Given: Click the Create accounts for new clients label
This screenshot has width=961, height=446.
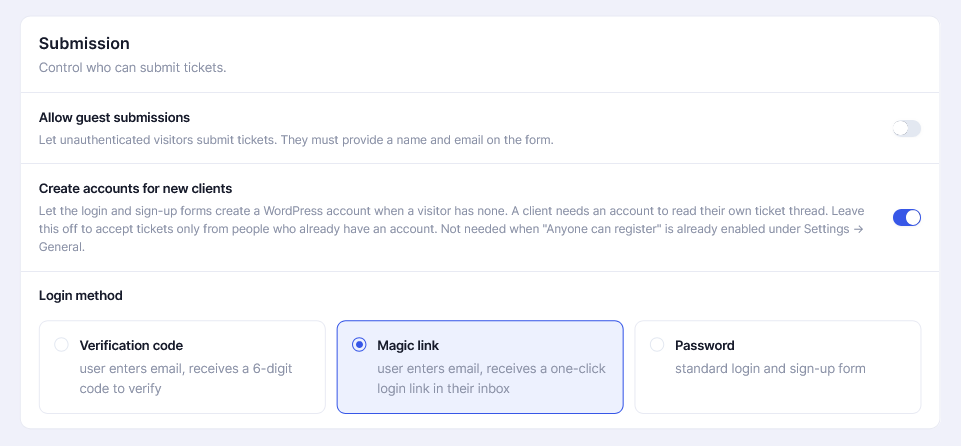Looking at the screenshot, I should [x=135, y=189].
